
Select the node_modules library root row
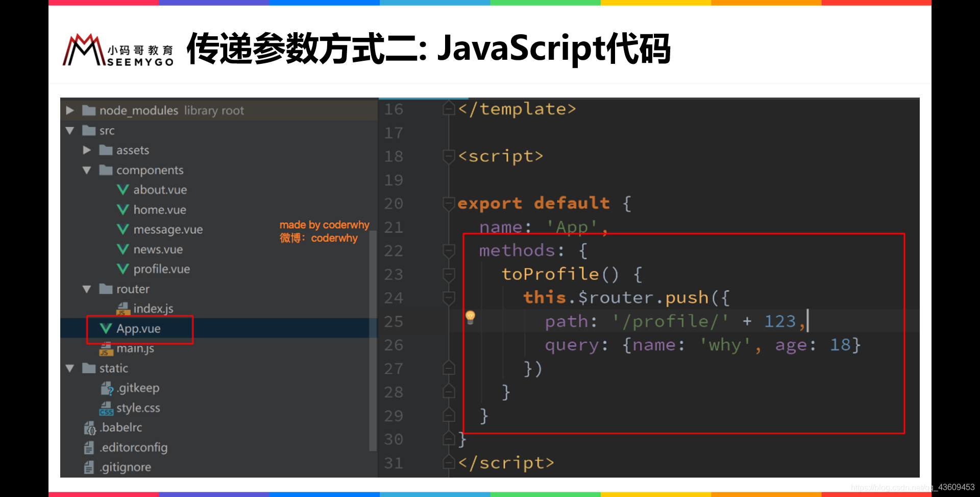[218, 110]
